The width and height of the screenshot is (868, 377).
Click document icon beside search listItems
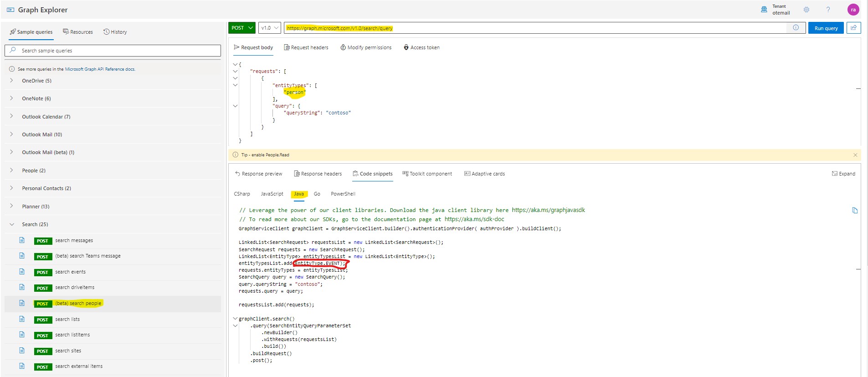22,335
